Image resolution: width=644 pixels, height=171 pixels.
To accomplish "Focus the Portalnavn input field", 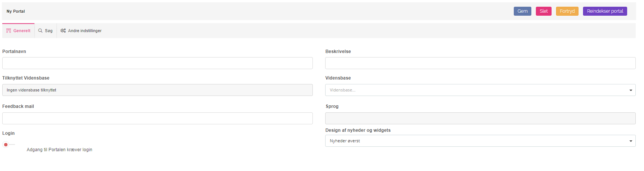I will click(157, 63).
